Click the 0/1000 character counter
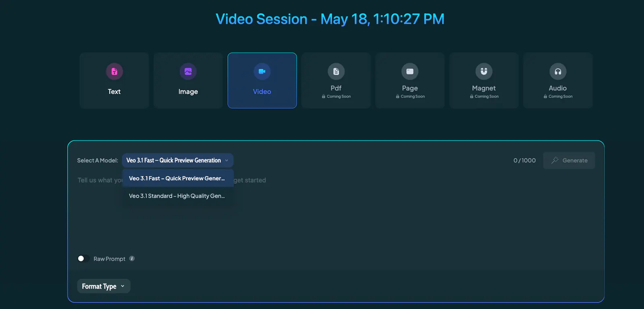The width and height of the screenshot is (644, 309). [x=524, y=160]
